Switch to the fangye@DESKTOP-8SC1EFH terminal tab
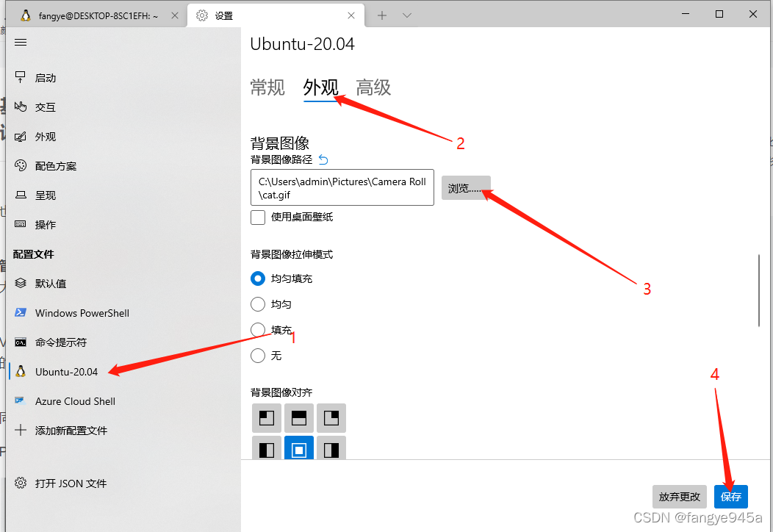 98,15
